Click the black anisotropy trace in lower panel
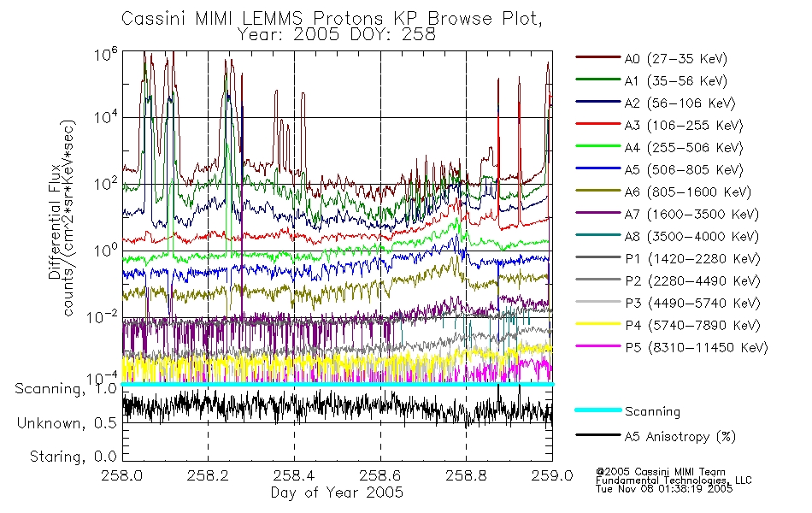The height and width of the screenshot is (513, 812). tap(337, 406)
